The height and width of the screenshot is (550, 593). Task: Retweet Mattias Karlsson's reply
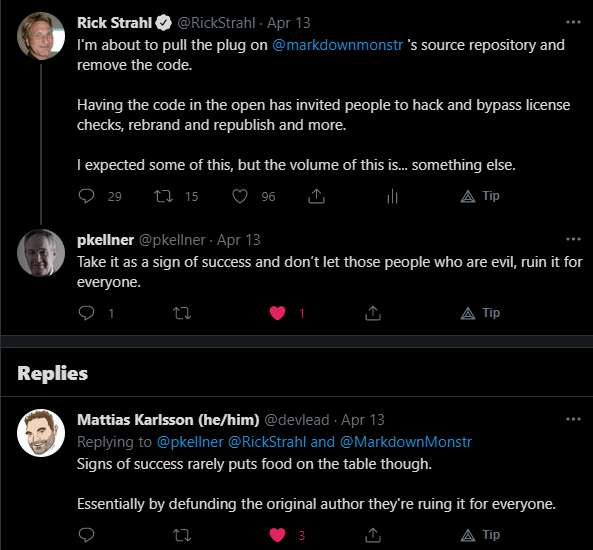(182, 535)
